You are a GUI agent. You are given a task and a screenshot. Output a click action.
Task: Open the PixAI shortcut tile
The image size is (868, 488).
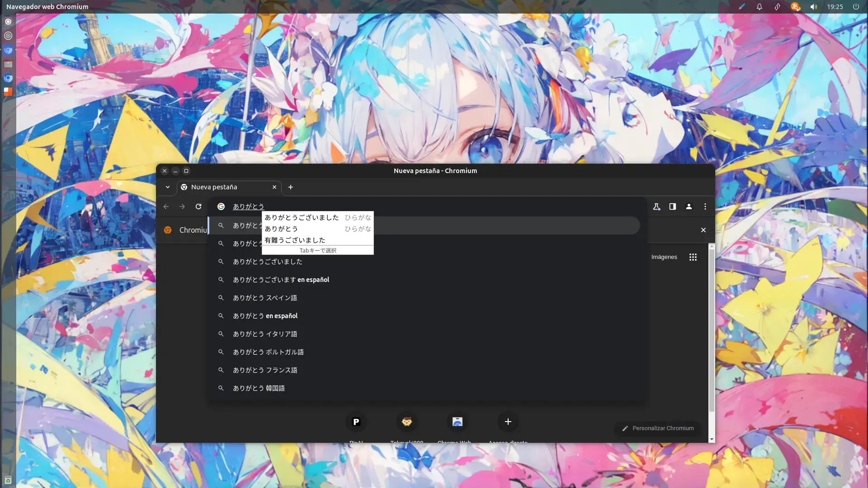pyautogui.click(x=356, y=422)
